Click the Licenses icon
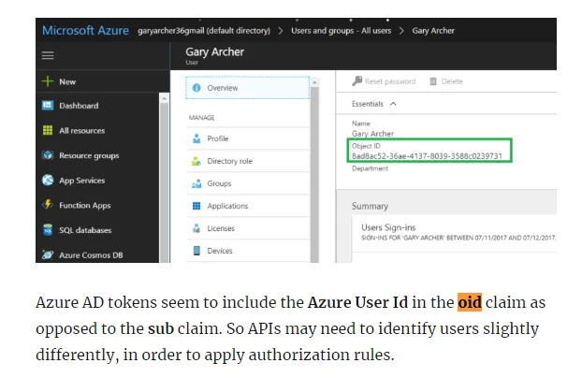 pyautogui.click(x=196, y=228)
